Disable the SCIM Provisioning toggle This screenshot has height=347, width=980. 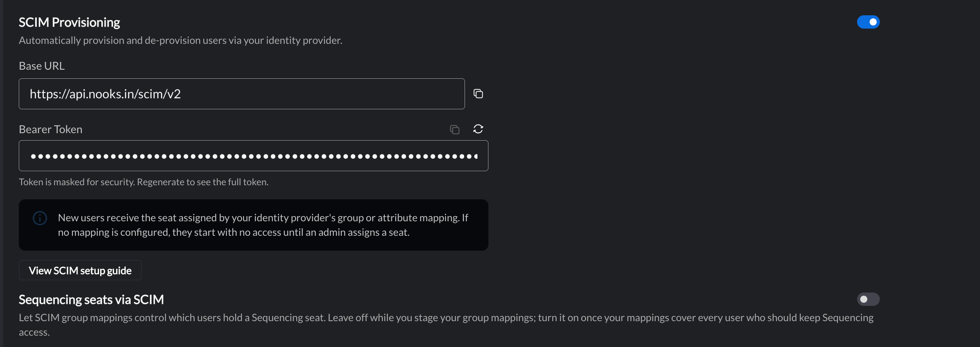(868, 22)
